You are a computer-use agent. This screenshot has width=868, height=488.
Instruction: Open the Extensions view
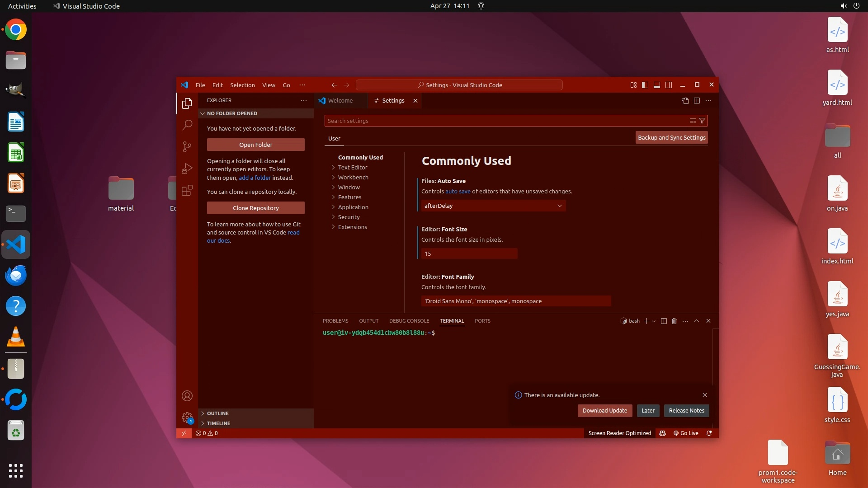point(187,190)
